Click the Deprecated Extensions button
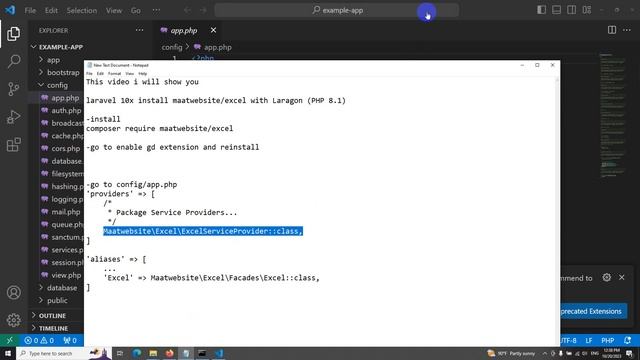The height and width of the screenshot is (360, 640). click(x=593, y=311)
